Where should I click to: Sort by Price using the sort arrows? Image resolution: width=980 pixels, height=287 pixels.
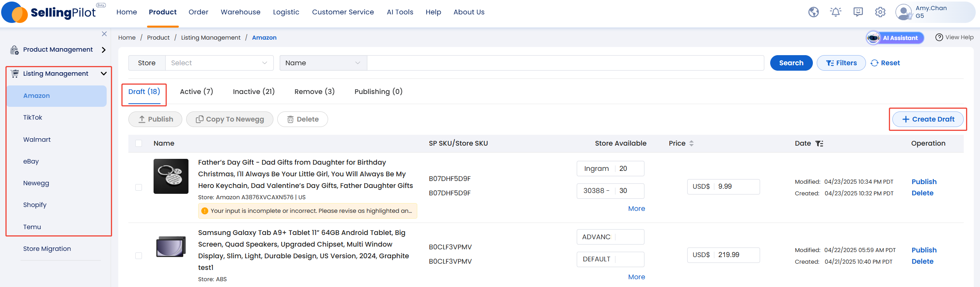691,143
